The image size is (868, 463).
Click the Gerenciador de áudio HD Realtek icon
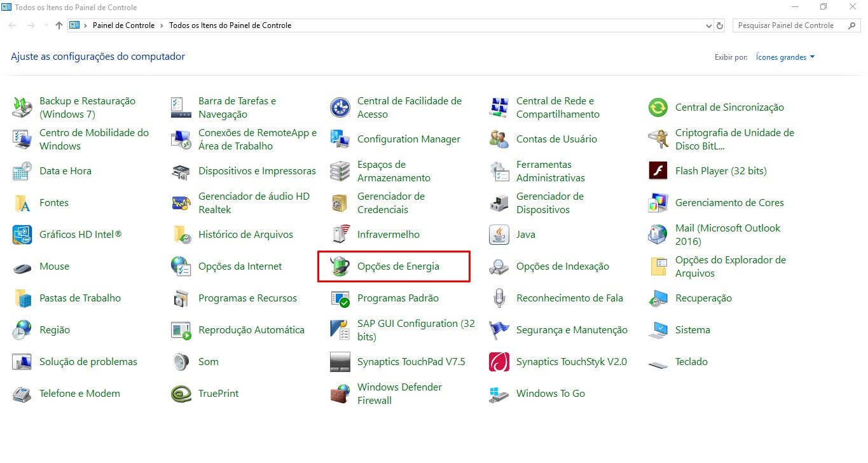pos(181,203)
